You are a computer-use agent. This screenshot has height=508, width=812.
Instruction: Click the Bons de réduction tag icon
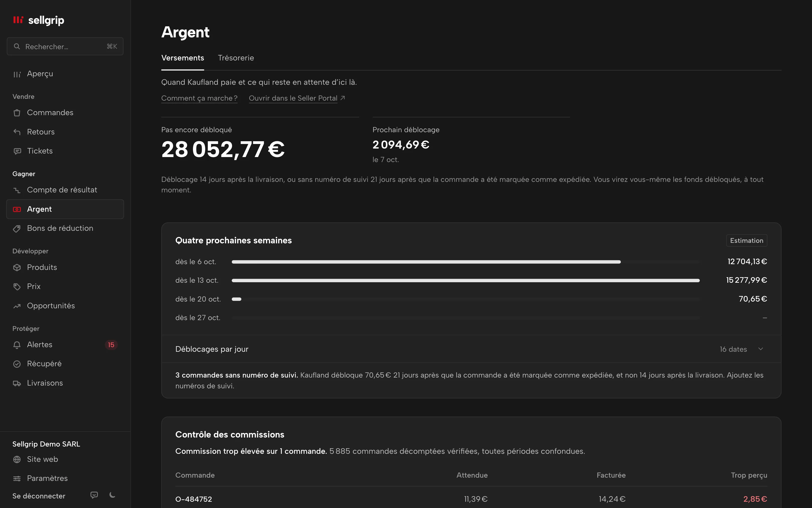pyautogui.click(x=17, y=229)
